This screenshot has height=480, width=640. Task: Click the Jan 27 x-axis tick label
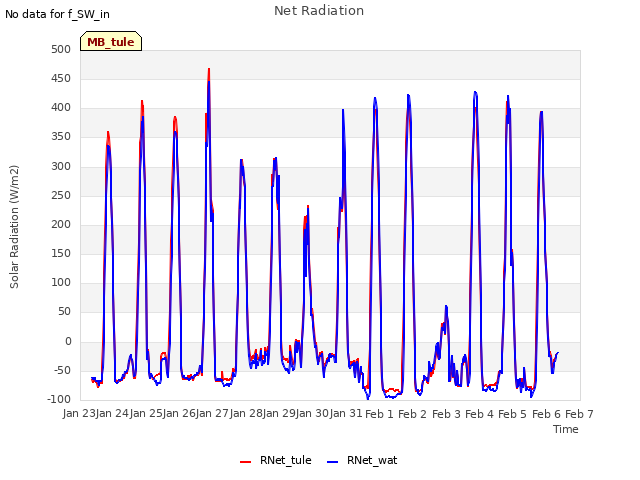coord(212,413)
